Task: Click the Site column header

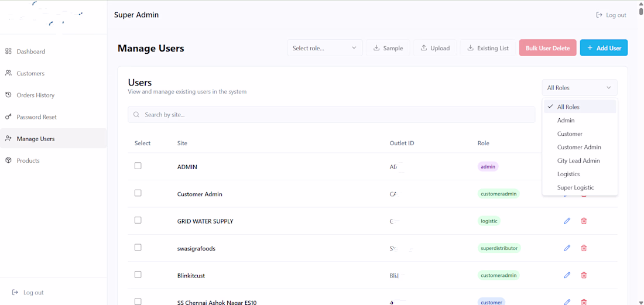Action: click(x=182, y=143)
